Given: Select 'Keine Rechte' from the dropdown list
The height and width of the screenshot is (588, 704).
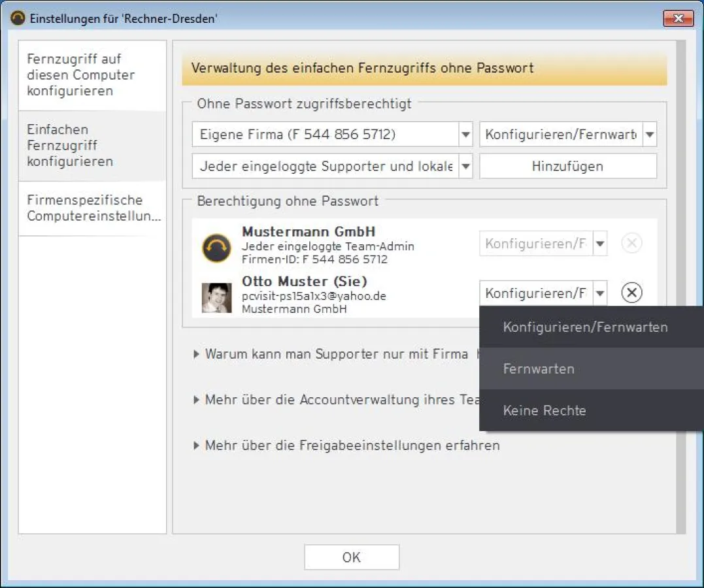Looking at the screenshot, I should click(545, 411).
